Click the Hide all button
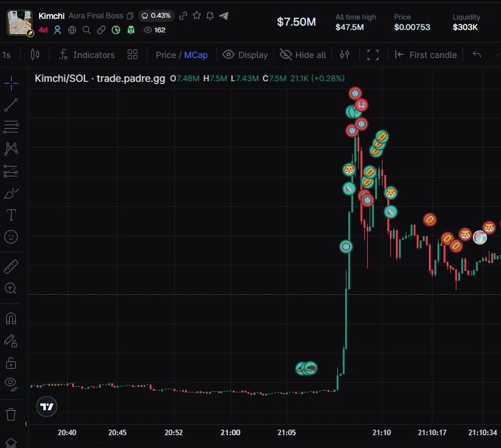The image size is (501, 448). tap(303, 55)
